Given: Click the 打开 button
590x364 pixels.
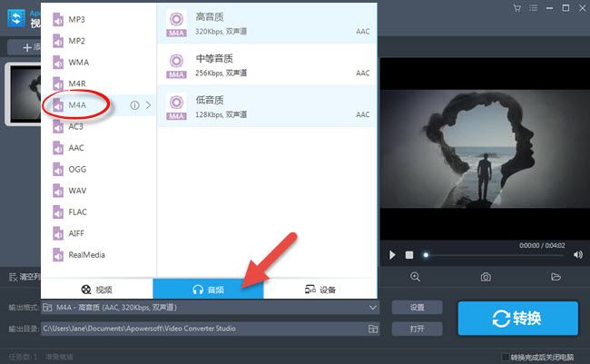Looking at the screenshot, I should tap(417, 329).
